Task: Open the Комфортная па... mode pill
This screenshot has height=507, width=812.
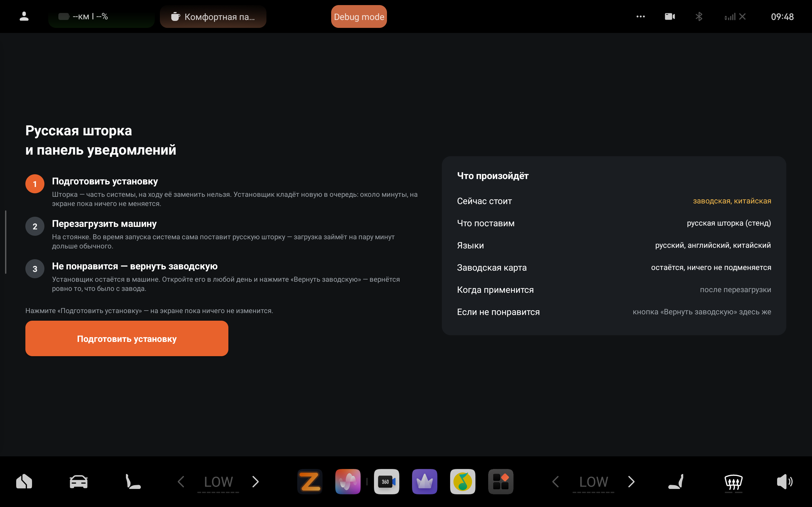Action: point(213,16)
